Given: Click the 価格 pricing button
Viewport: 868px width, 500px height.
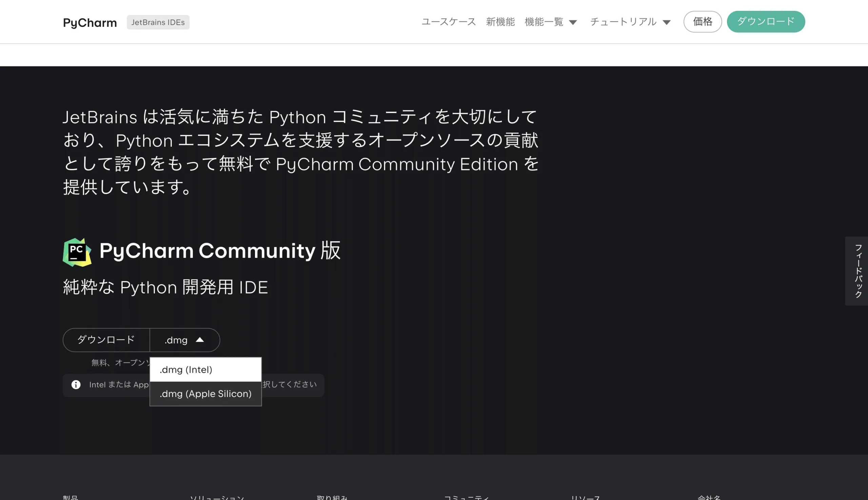Looking at the screenshot, I should pos(703,22).
